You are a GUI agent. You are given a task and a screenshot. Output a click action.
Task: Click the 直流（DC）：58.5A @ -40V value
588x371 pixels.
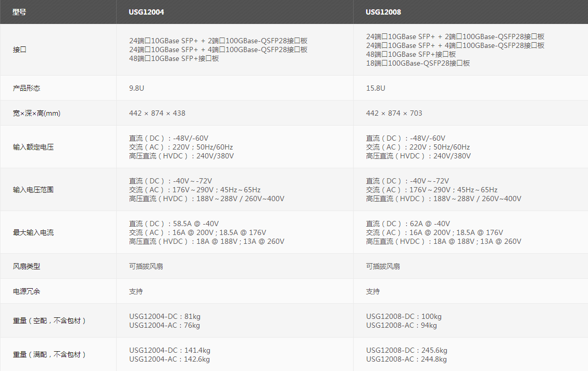(174, 224)
